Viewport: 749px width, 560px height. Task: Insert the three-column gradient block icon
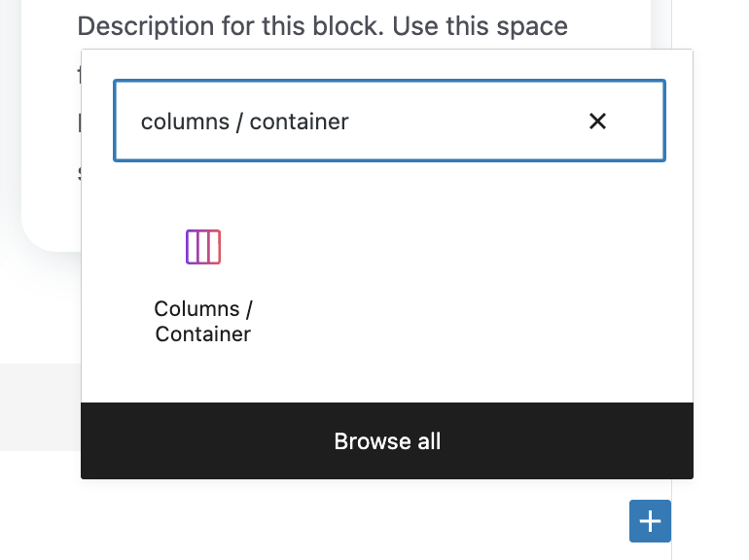[203, 247]
